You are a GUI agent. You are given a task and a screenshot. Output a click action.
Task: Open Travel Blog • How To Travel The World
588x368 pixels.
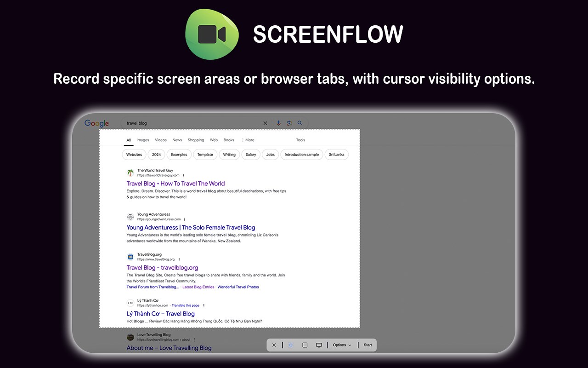coord(176,184)
